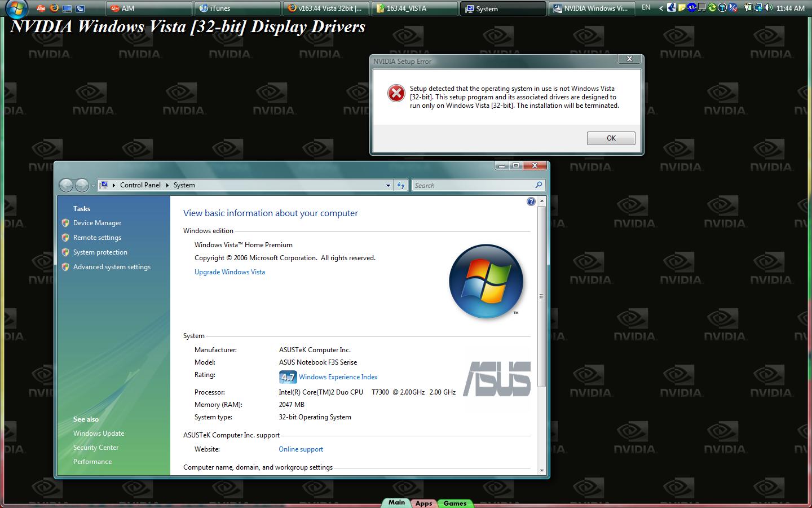Open Remote settings from Tasks
Viewport: 812px width, 508px height.
coord(97,238)
